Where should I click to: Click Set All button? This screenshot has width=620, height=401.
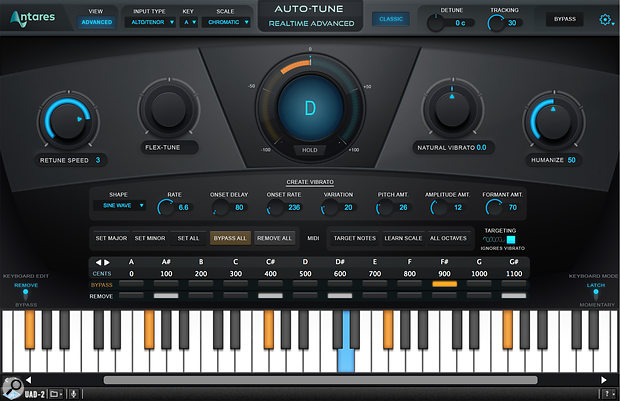188,238
